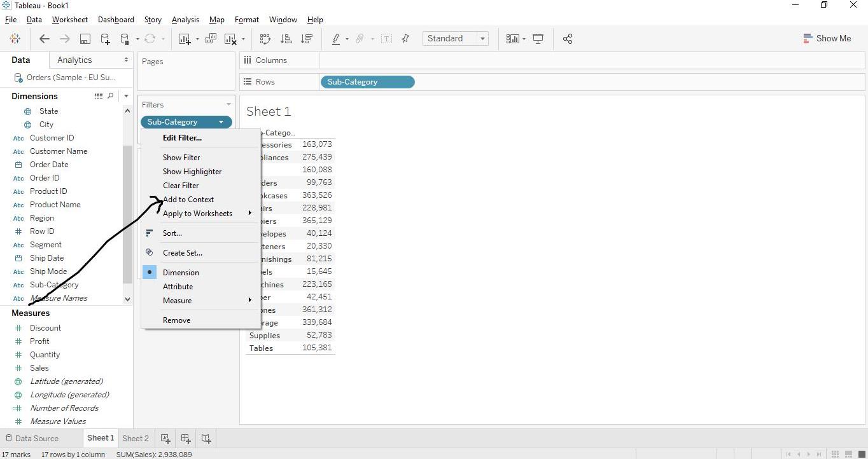868x459 pixels.
Task: Select Dimension in the context menu
Action: tap(181, 272)
